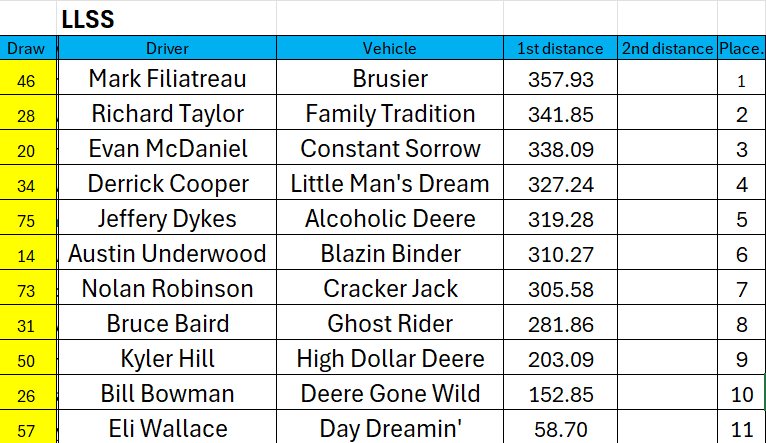This screenshot has width=766, height=443.
Task: Select the Constant Sorrow vehicle cell
Action: (390, 150)
